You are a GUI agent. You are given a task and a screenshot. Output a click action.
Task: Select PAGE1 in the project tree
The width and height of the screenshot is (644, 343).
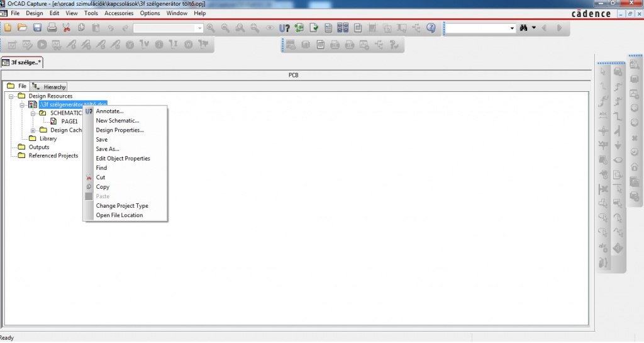click(x=69, y=121)
